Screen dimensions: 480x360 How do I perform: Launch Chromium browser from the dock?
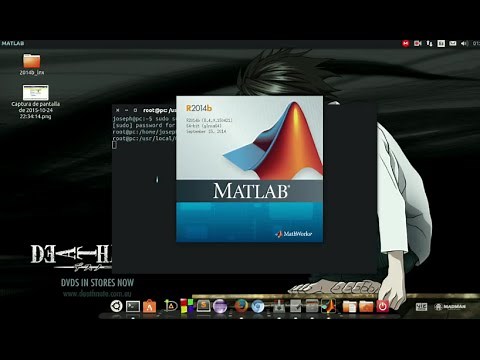pyautogui.click(x=257, y=306)
